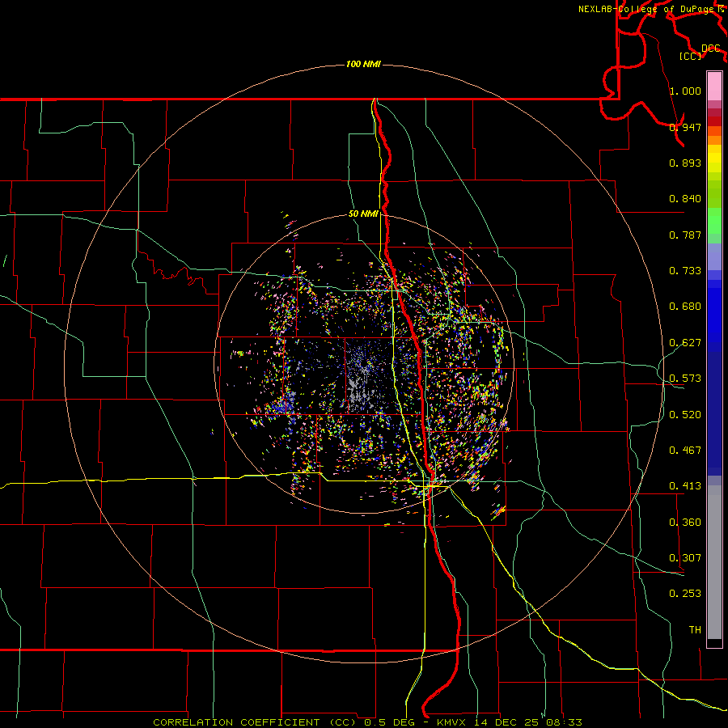Click the pink segment of the color bar

pyautogui.click(x=714, y=87)
